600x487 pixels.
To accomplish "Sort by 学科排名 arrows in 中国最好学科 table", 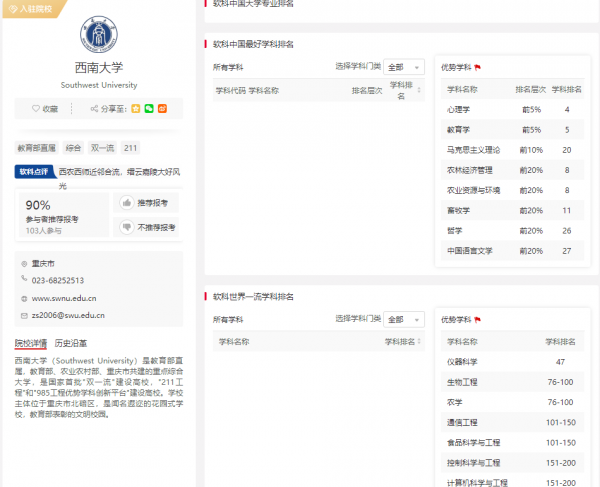I will (419, 90).
